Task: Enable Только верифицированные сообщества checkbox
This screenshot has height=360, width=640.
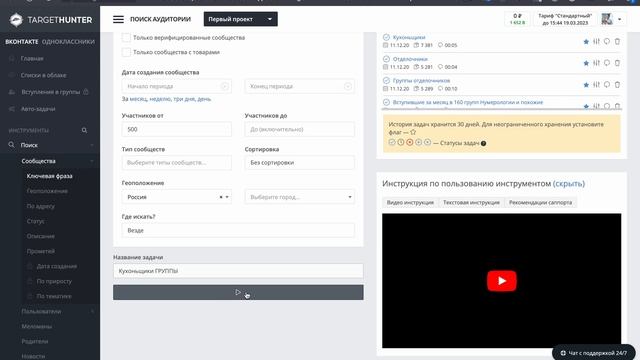Action: coord(126,38)
